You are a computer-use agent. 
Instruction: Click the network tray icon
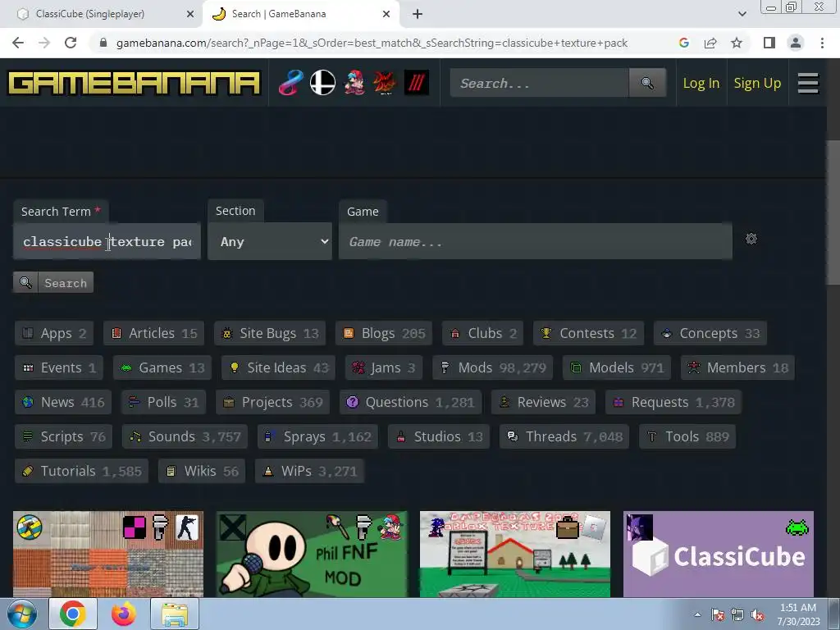[x=737, y=614]
